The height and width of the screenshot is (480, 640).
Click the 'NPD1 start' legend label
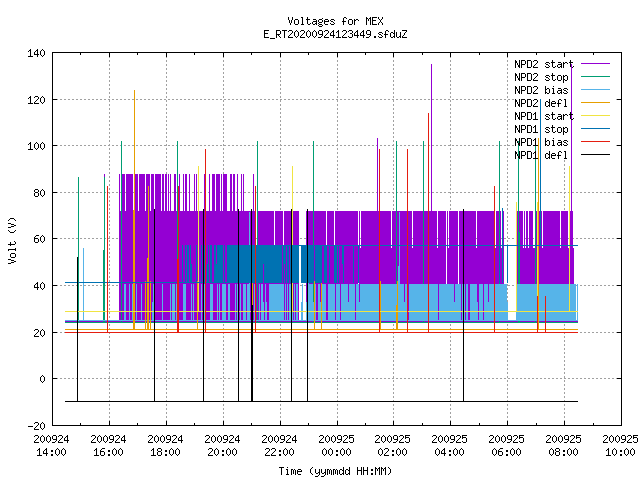pyautogui.click(x=544, y=116)
